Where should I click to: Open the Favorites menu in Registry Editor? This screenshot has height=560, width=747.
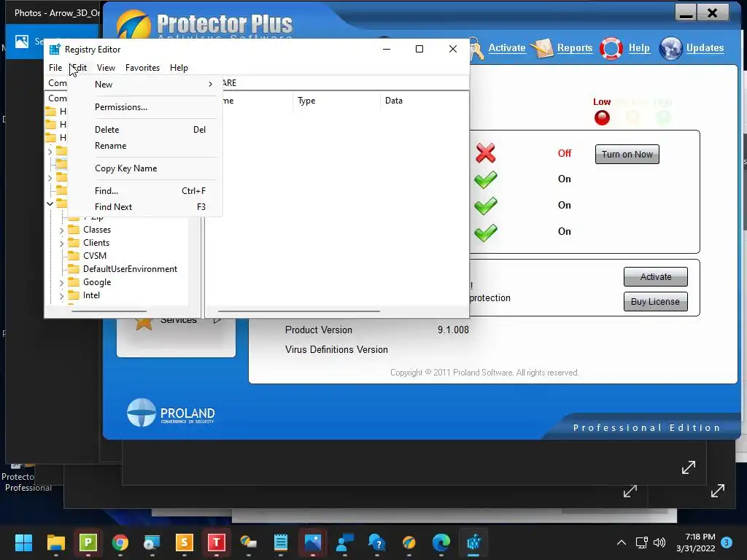pyautogui.click(x=142, y=68)
